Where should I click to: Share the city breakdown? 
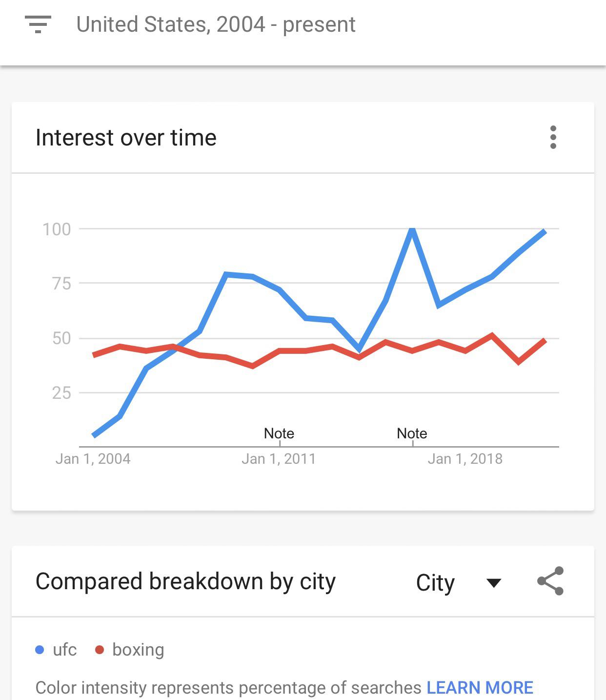click(550, 581)
